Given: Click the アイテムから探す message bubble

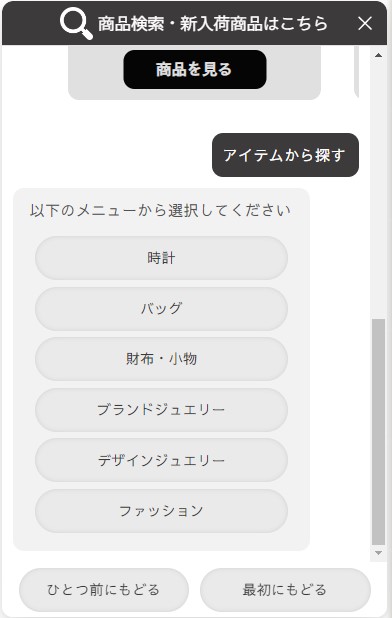Looking at the screenshot, I should (x=285, y=155).
